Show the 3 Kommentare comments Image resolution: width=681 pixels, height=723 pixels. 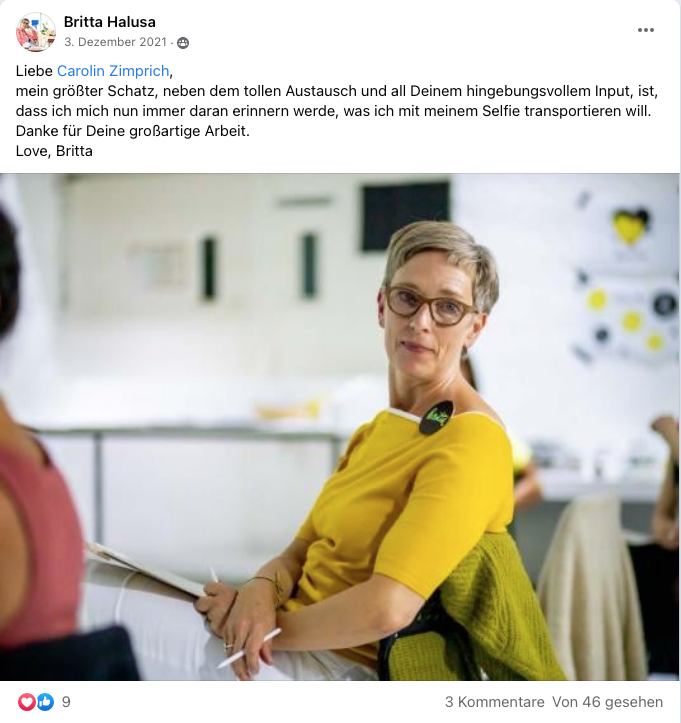tap(494, 702)
